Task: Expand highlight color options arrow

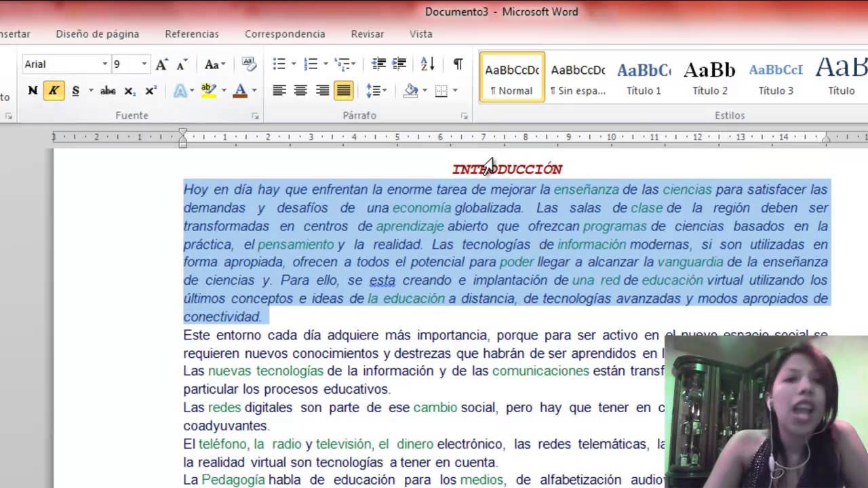Action: (x=222, y=90)
